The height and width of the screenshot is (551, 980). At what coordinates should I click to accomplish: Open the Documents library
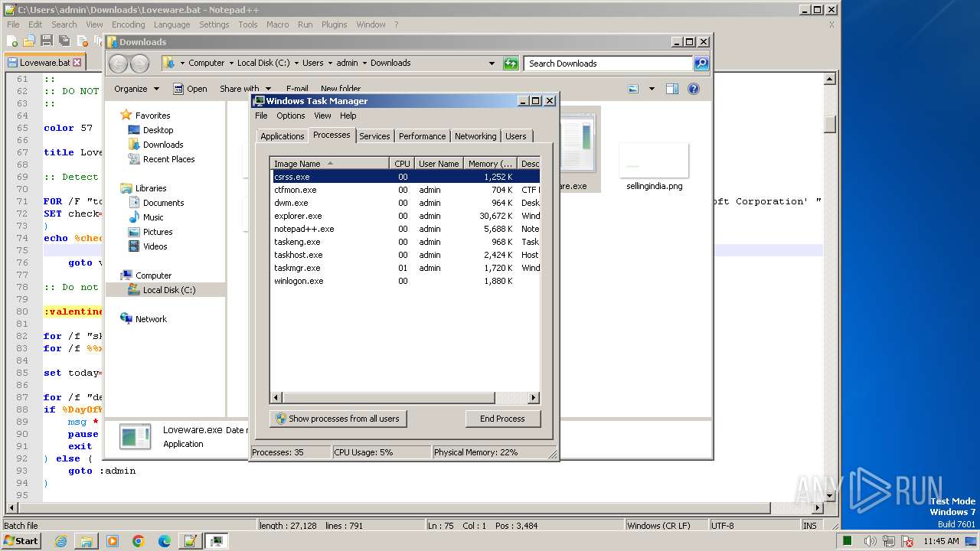click(163, 203)
